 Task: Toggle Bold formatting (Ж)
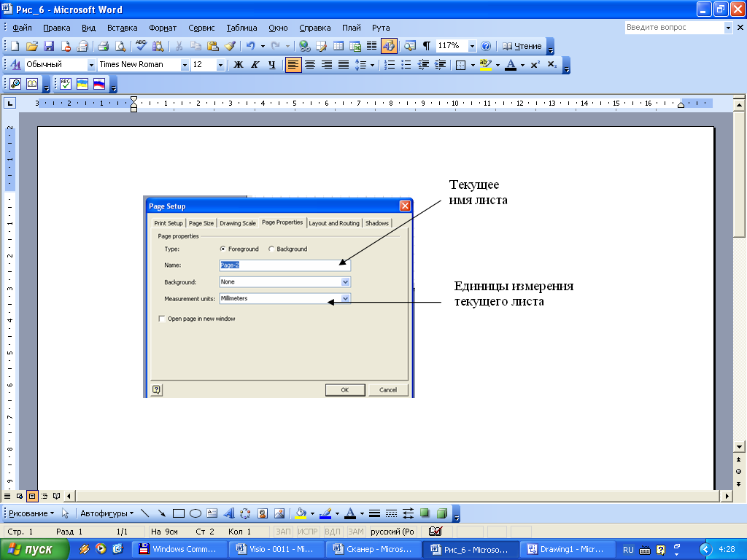click(x=239, y=65)
